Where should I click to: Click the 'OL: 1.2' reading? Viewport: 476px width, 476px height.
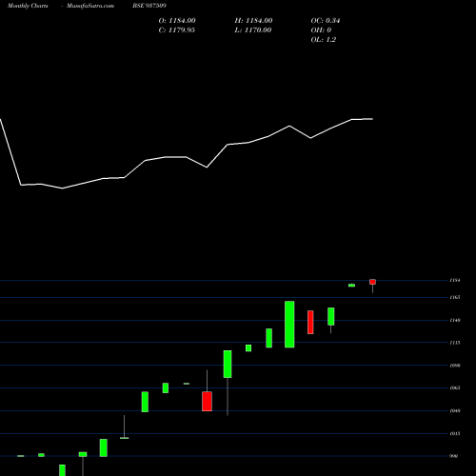324,40
